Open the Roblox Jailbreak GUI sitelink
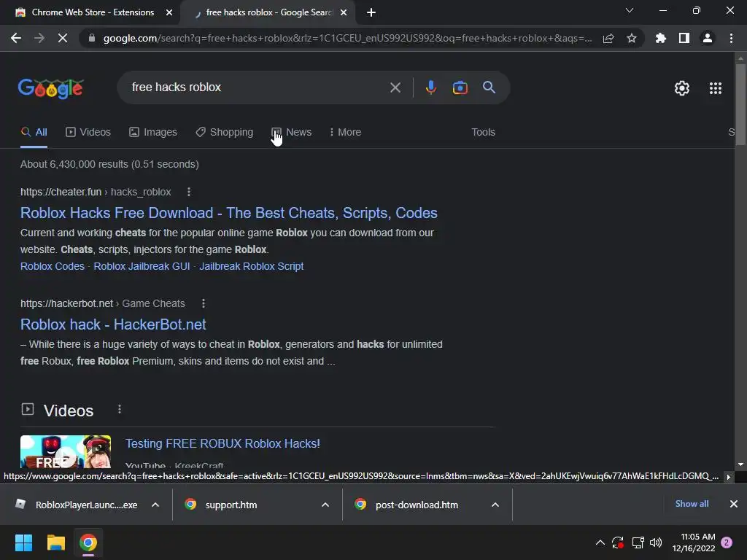 coord(142,266)
